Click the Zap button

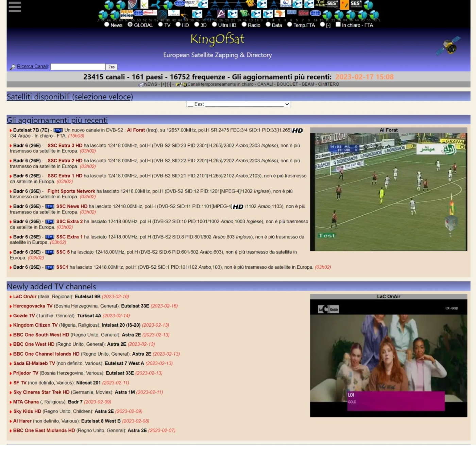click(x=112, y=67)
